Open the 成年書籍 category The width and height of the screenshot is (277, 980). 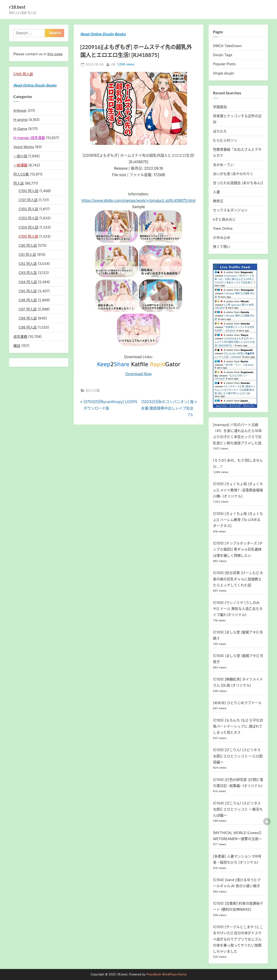click(20, 337)
